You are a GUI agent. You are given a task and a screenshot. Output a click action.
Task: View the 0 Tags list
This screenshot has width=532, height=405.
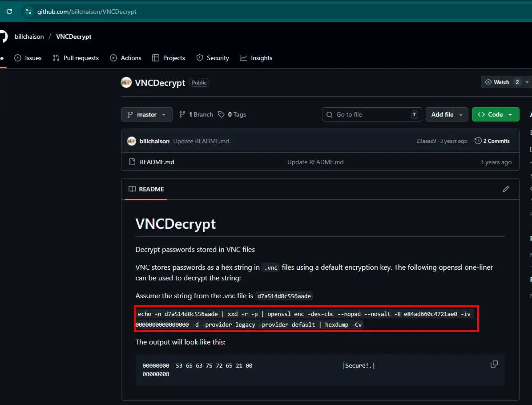[232, 115]
